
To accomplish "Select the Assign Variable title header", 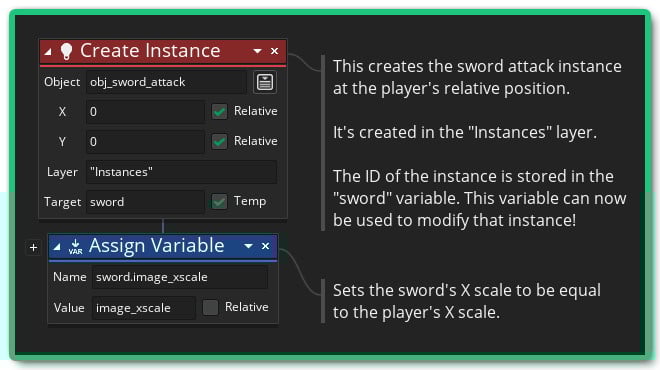I will click(156, 246).
